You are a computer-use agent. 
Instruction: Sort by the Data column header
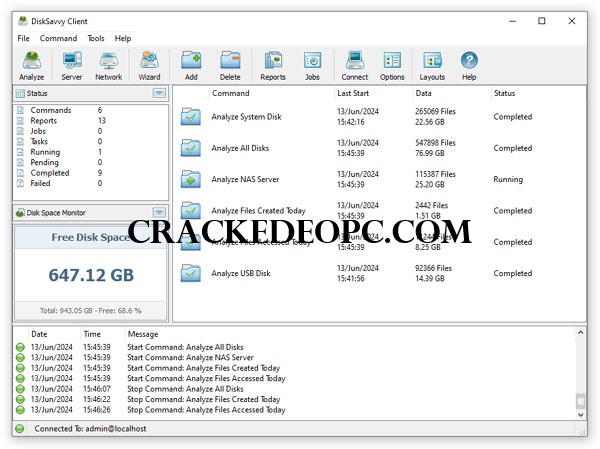[x=423, y=93]
